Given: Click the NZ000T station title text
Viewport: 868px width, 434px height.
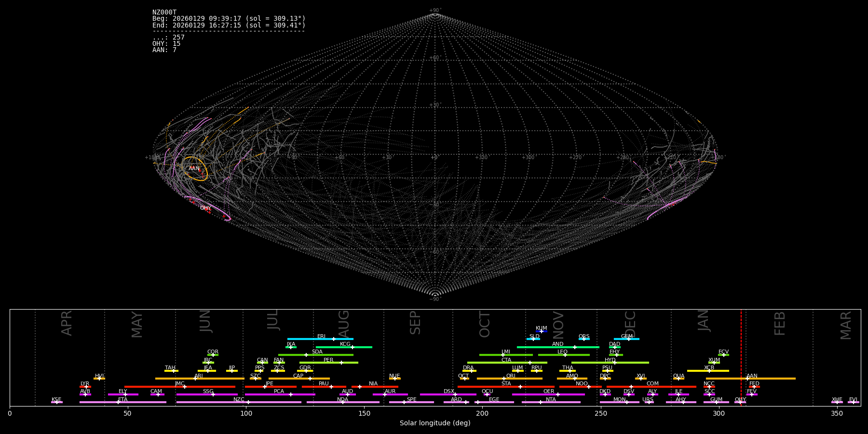Looking at the screenshot, I should click(x=164, y=13).
